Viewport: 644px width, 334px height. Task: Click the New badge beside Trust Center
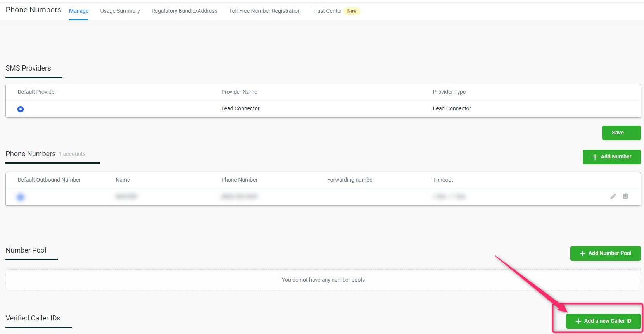click(x=352, y=11)
